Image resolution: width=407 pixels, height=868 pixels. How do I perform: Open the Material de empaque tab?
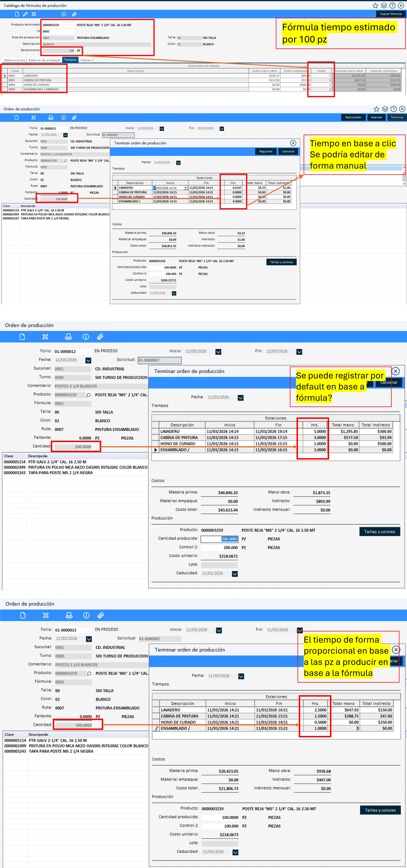(44, 60)
